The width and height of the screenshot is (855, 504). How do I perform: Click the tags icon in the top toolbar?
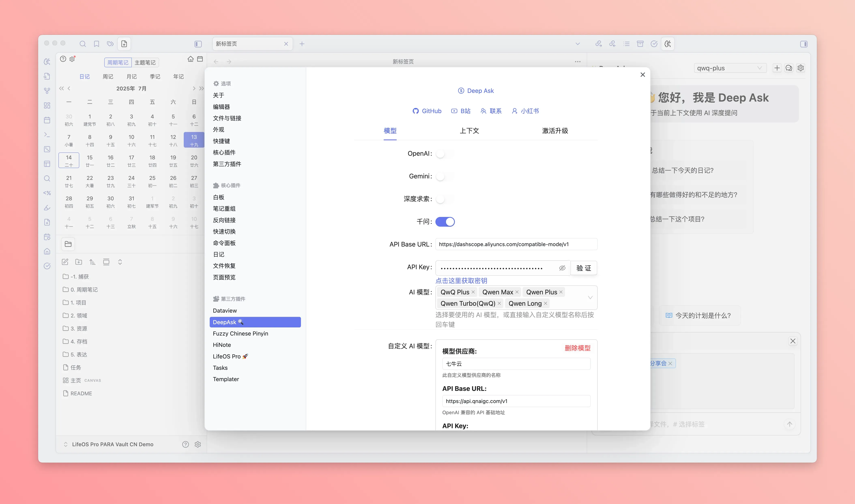click(x=110, y=44)
